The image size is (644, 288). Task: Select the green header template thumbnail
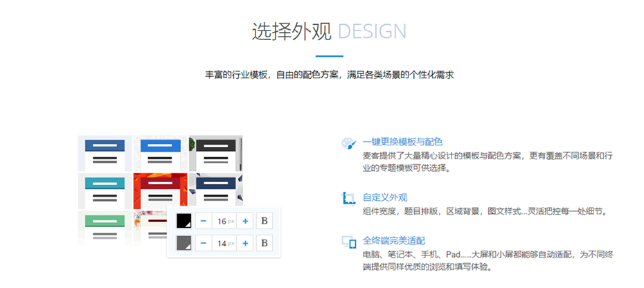tap(105, 228)
